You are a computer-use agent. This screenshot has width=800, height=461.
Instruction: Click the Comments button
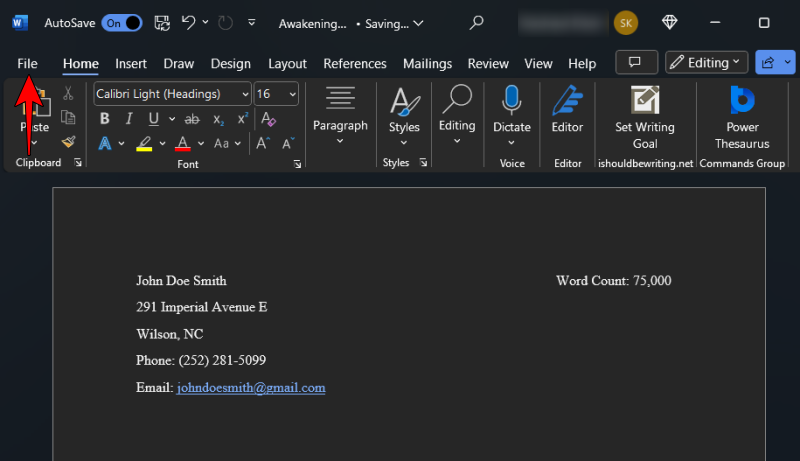636,62
